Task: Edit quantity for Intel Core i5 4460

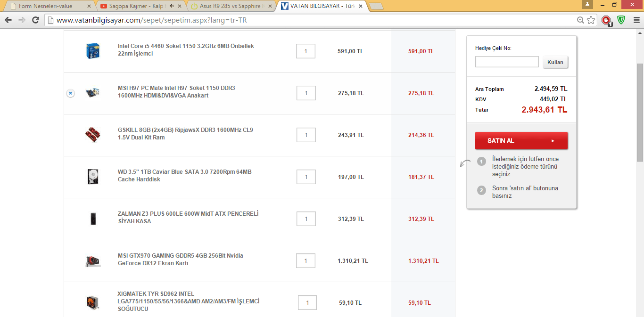Action: 305,51
